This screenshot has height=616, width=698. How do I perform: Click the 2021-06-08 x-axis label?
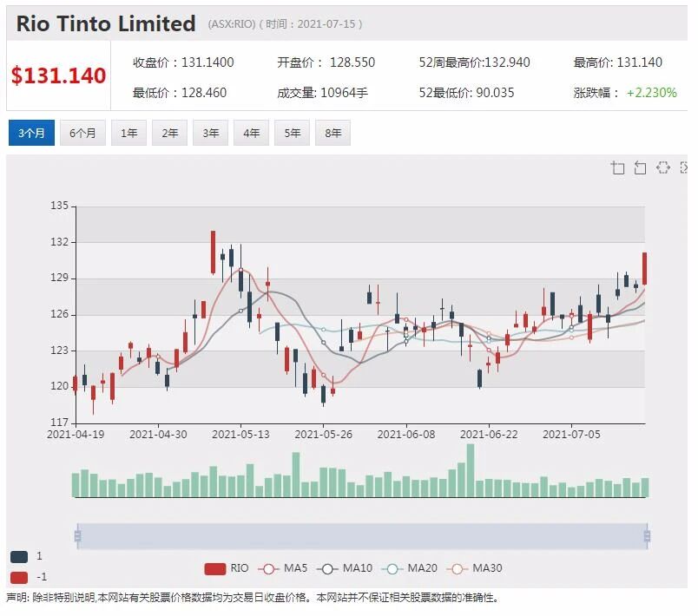click(406, 435)
